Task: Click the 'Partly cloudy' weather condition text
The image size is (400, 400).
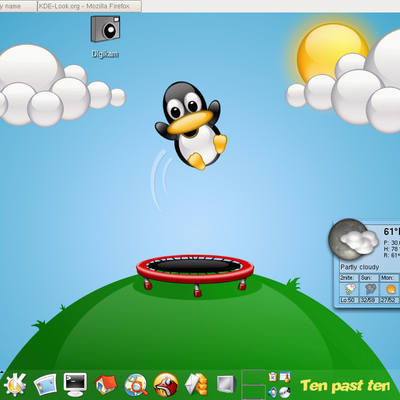Action: (360, 267)
